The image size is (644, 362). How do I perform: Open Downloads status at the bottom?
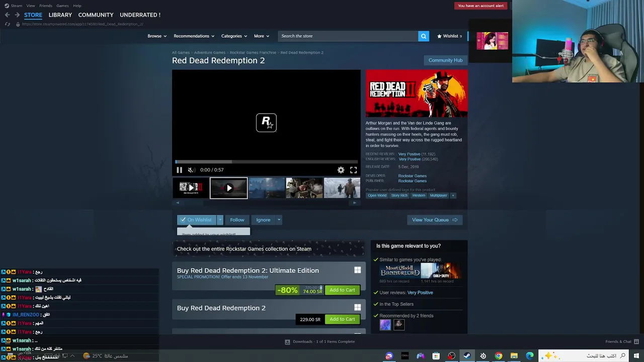pyautogui.click(x=320, y=342)
